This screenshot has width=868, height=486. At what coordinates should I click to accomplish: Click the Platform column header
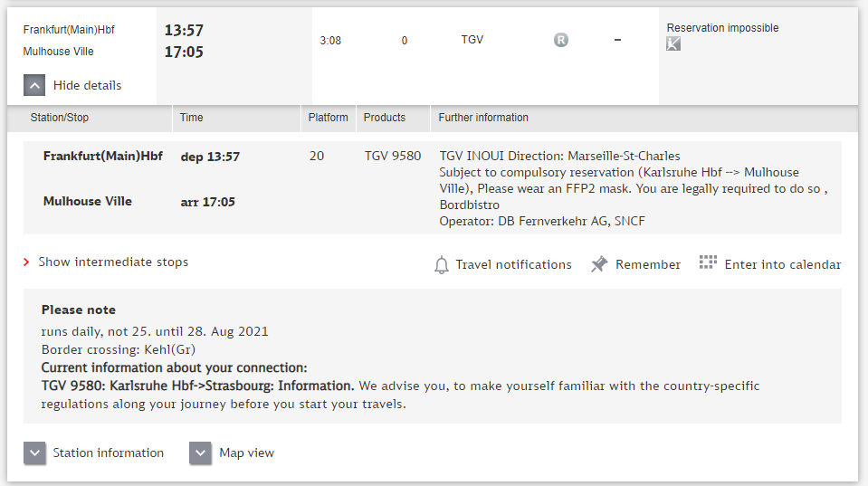(329, 118)
